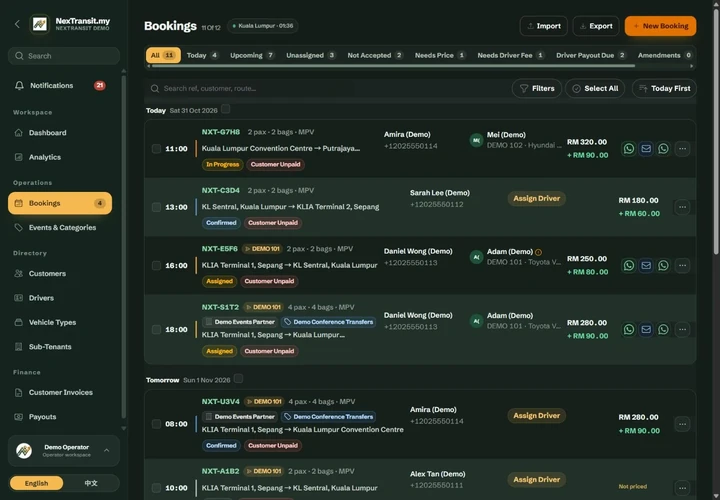
Task: Tick checkbox for booking NXT-S1T2
Action: pyautogui.click(x=156, y=329)
